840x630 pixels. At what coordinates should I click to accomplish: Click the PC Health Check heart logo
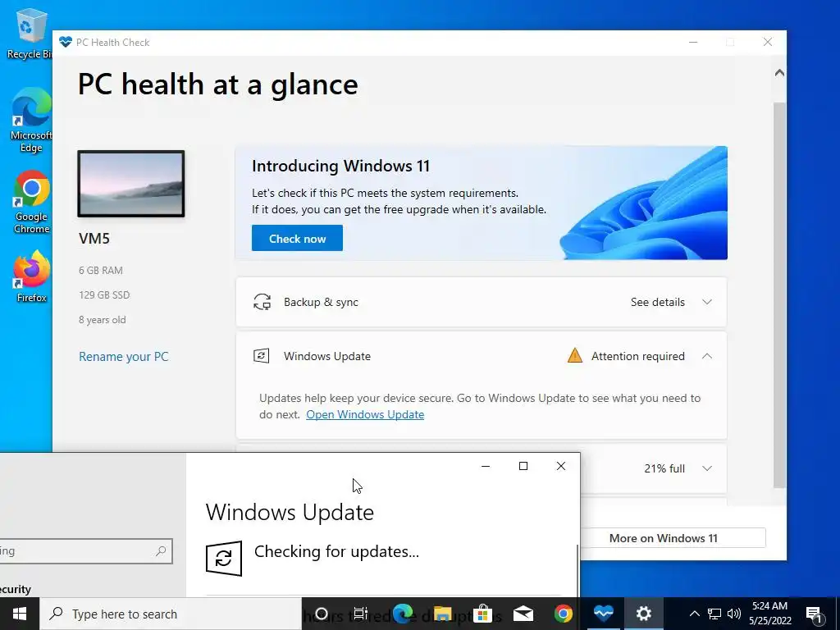click(x=66, y=42)
